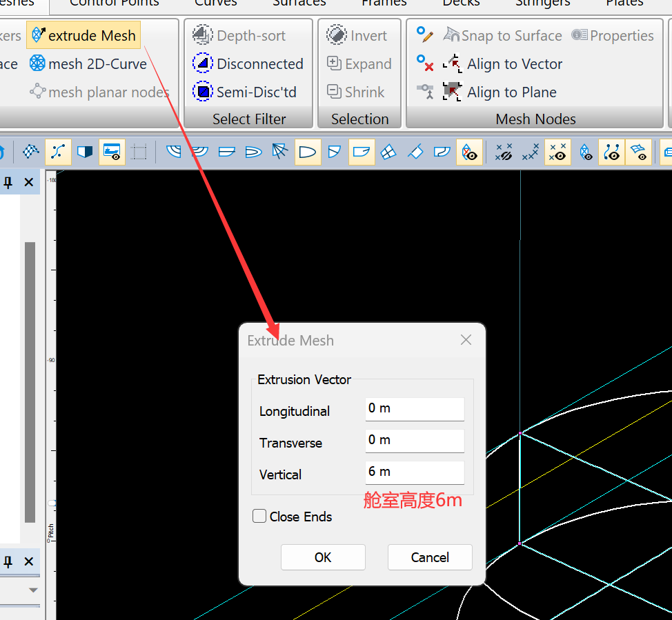The image size is (672, 620).
Task: Enable the Close Ends checkbox
Action: 259,517
